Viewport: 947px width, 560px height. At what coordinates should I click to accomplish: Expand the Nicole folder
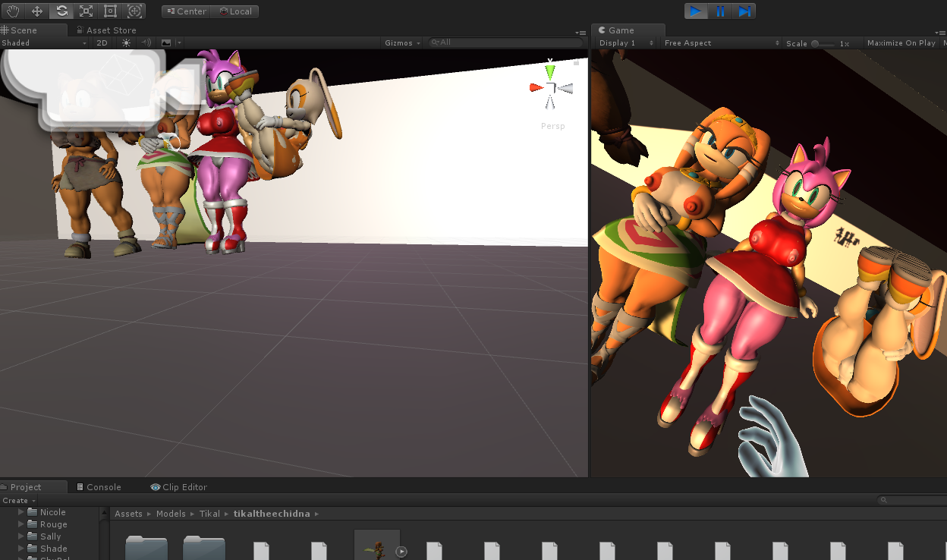(x=21, y=512)
